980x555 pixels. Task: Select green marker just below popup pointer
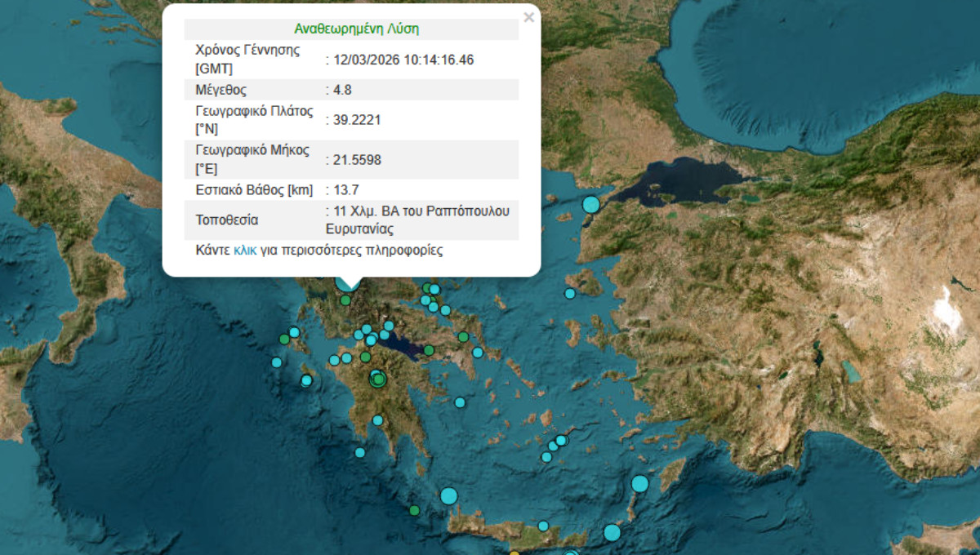(346, 300)
